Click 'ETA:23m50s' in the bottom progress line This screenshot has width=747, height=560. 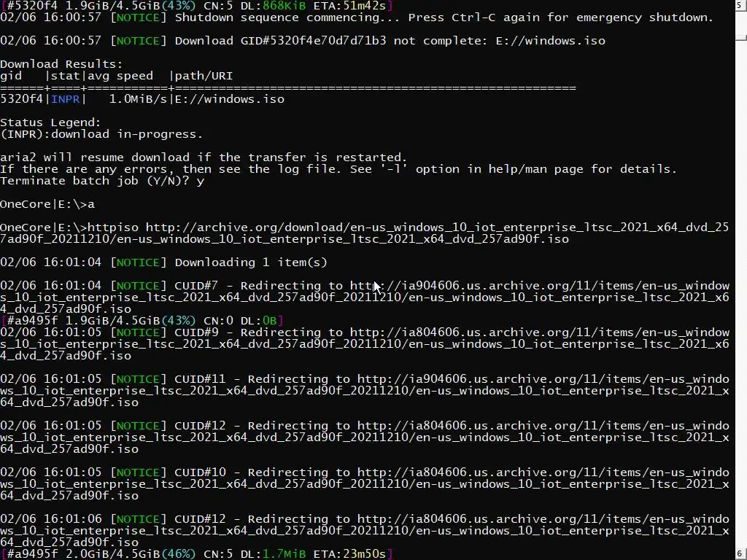pos(349,554)
